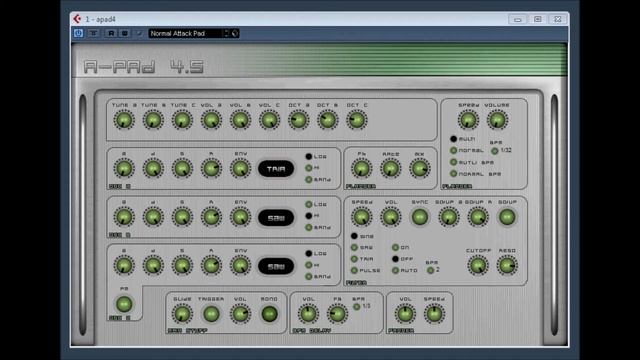Click the Oct A knob
640x360 pixels.
point(298,120)
